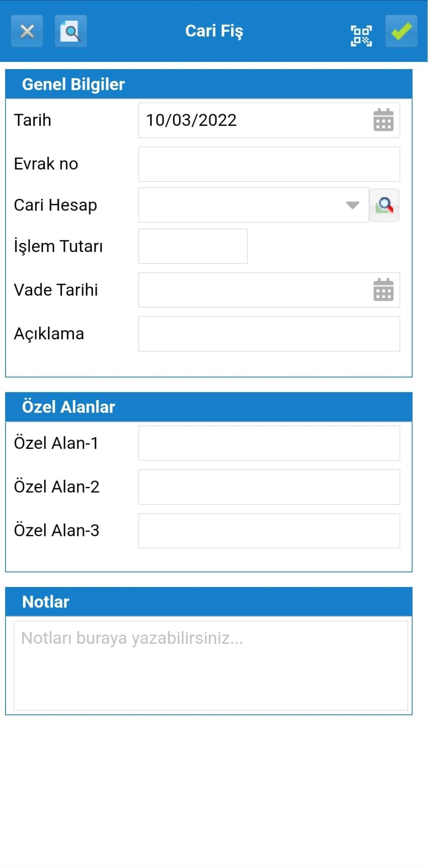This screenshot has width=428, height=868.
Task: Click the Tarih date field showing 10/03/2022
Action: 269,120
